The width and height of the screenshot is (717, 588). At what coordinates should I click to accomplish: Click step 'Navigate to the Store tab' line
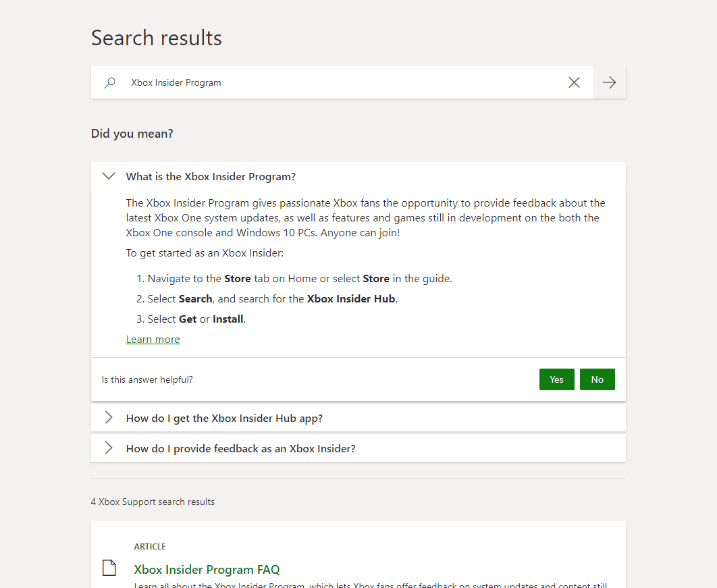[x=294, y=278]
